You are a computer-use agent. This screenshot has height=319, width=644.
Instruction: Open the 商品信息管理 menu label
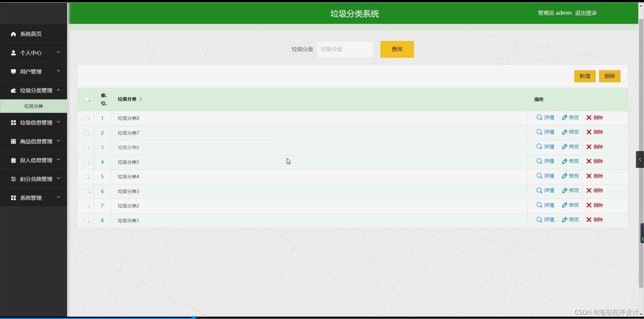coord(36,141)
